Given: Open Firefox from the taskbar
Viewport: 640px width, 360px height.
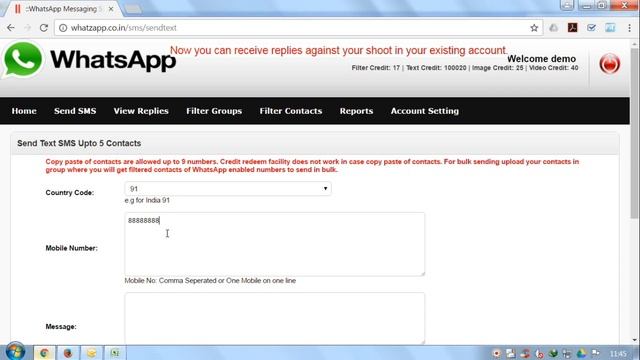Looking at the screenshot, I should pyautogui.click(x=68, y=353).
